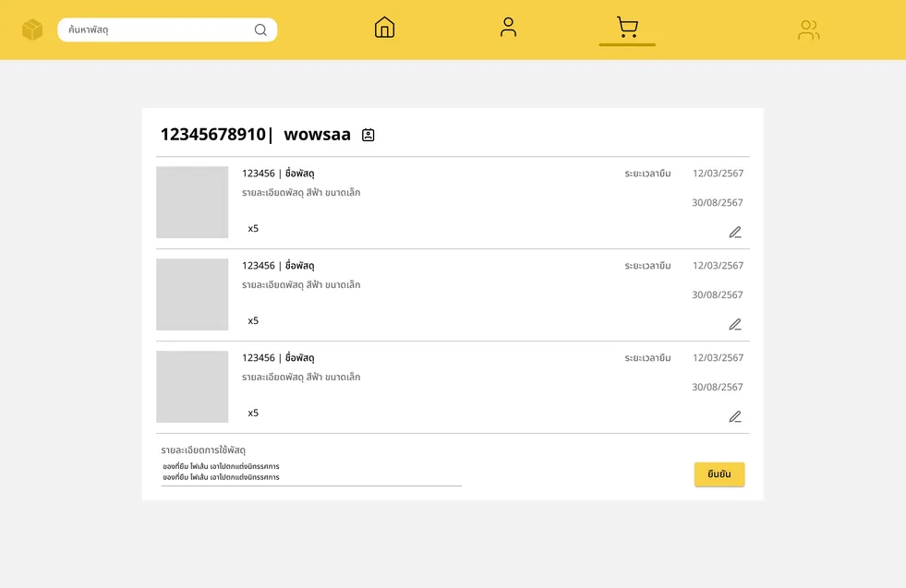Edit the third item with pencil icon
Screen dimensions: 906x588
[735, 417]
